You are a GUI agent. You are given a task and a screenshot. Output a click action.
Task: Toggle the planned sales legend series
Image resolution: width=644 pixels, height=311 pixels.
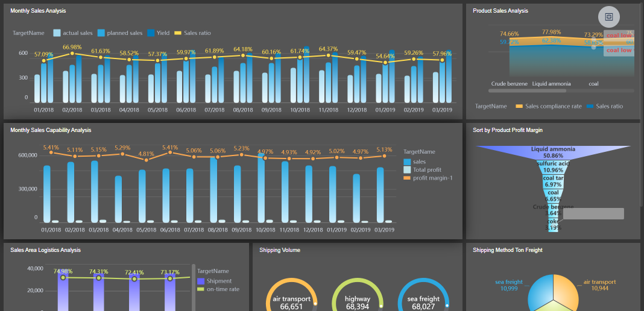point(101,33)
